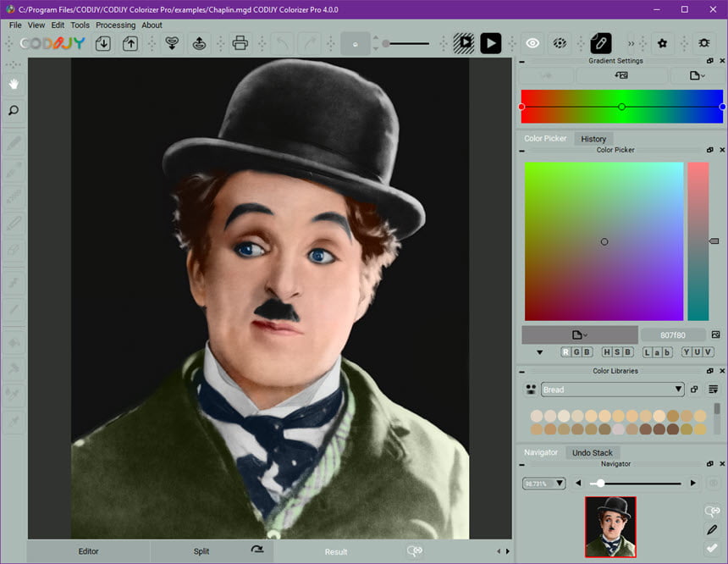Select the black pen tool in the top toolbar

pyautogui.click(x=600, y=43)
